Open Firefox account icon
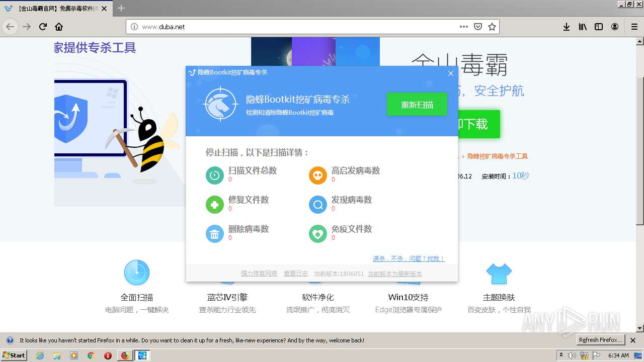This screenshot has height=362, width=644. point(615,27)
